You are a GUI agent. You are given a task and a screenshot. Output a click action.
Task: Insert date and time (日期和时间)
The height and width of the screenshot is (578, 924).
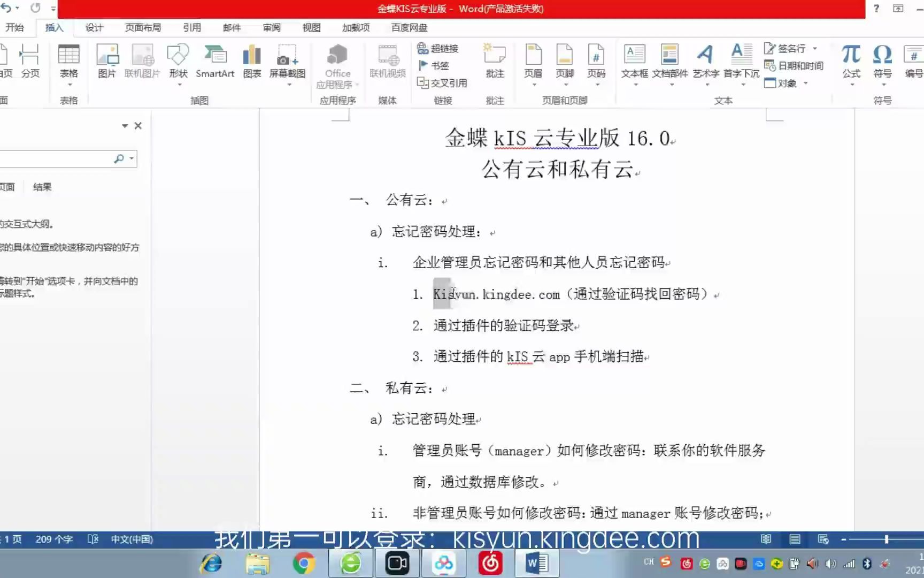(x=794, y=66)
